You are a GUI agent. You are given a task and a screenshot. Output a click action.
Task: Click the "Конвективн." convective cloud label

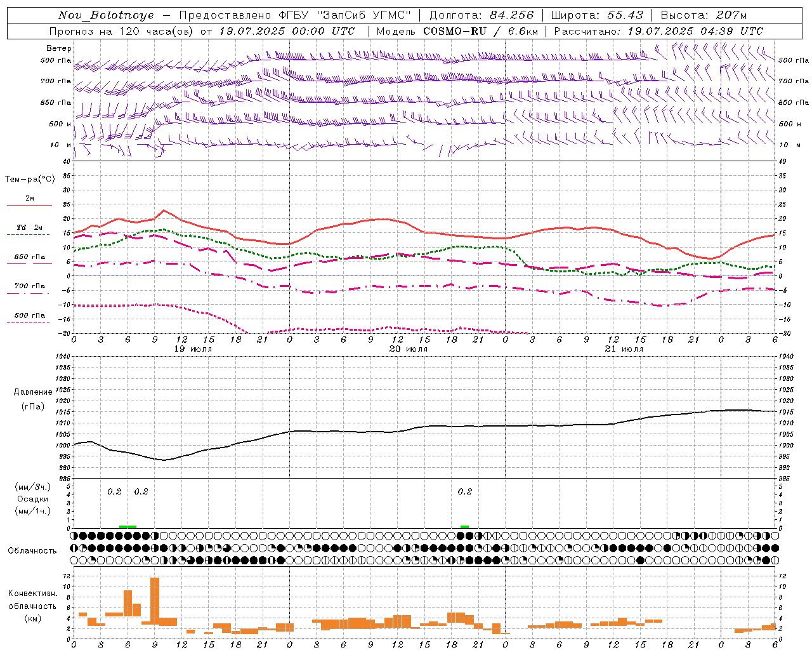click(33, 594)
